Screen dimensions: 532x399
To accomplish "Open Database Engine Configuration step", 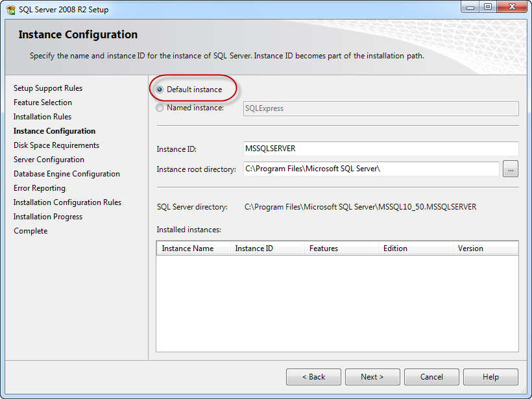I will click(x=67, y=174).
